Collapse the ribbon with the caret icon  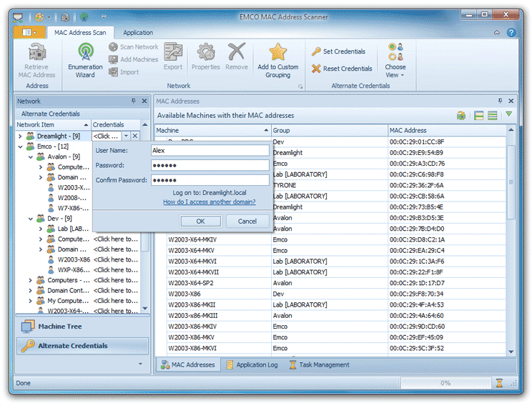[497, 33]
